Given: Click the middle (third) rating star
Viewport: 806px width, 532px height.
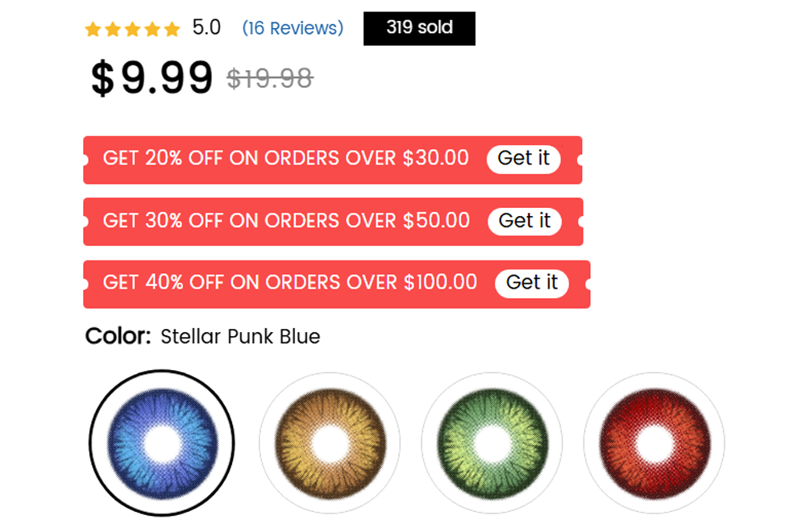Looking at the screenshot, I should coord(133,29).
